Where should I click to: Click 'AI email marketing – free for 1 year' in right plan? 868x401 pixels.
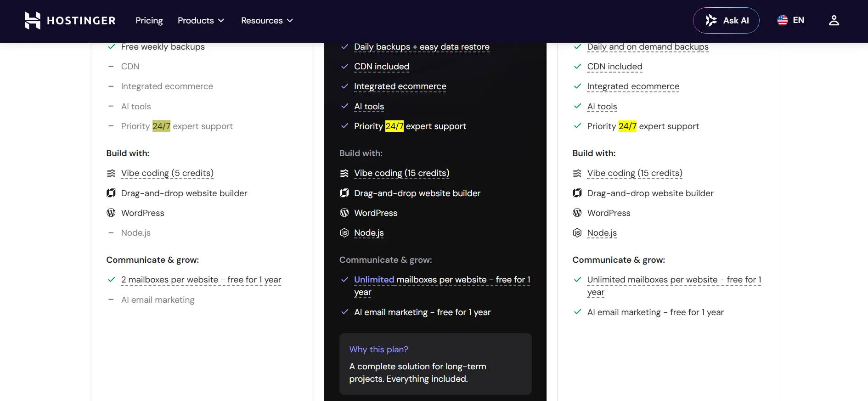(x=655, y=312)
